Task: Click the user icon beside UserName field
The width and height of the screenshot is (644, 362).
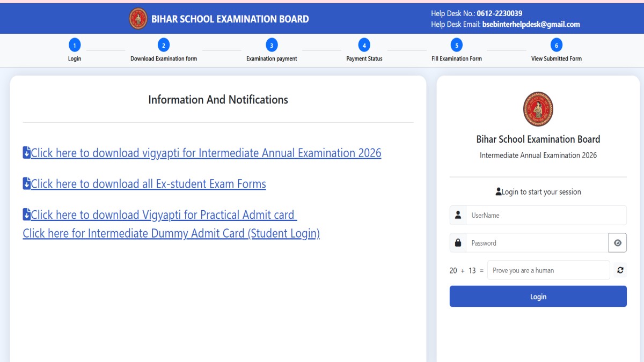Action: click(x=458, y=215)
